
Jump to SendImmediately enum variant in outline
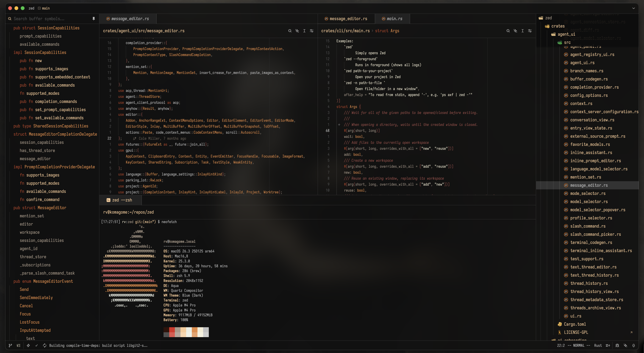tap(36, 298)
